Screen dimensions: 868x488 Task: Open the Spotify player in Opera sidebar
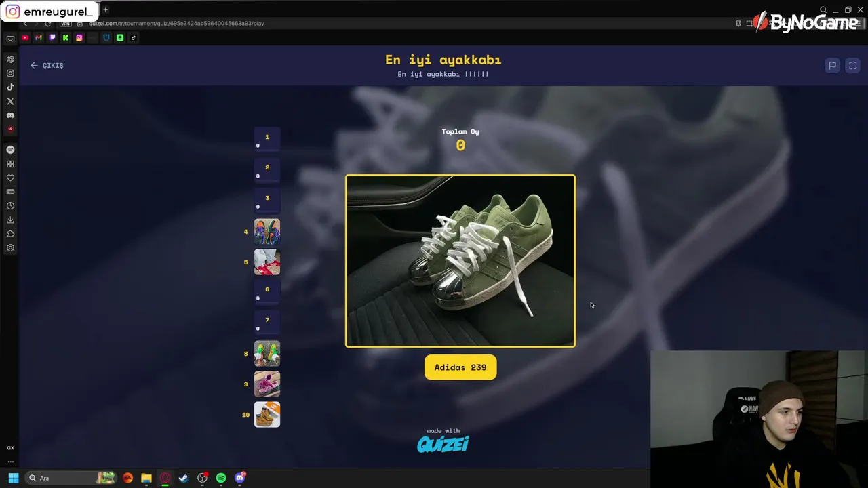10,150
